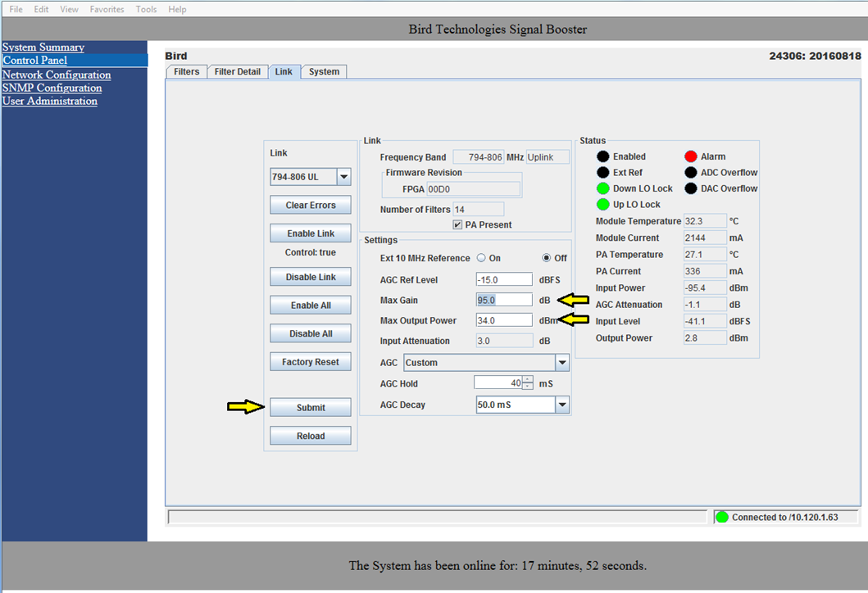Click the black Enabled status indicator

(x=602, y=156)
